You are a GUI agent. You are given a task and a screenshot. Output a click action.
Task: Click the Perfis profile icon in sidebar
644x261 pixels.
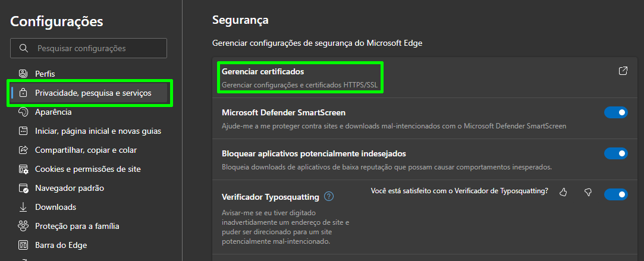coord(23,74)
